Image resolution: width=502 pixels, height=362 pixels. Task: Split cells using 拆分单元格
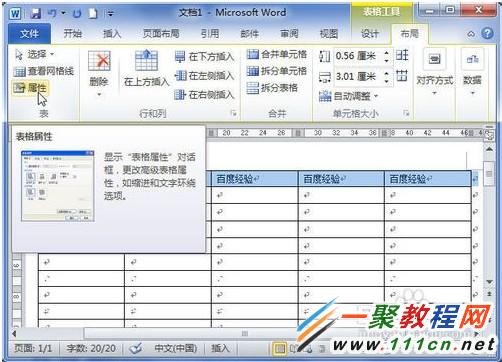[x=277, y=71]
